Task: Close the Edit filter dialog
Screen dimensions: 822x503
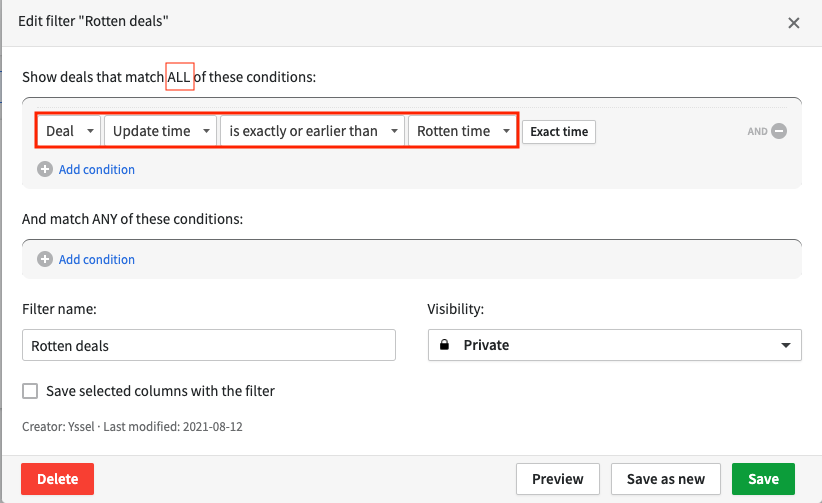Action: (x=794, y=23)
